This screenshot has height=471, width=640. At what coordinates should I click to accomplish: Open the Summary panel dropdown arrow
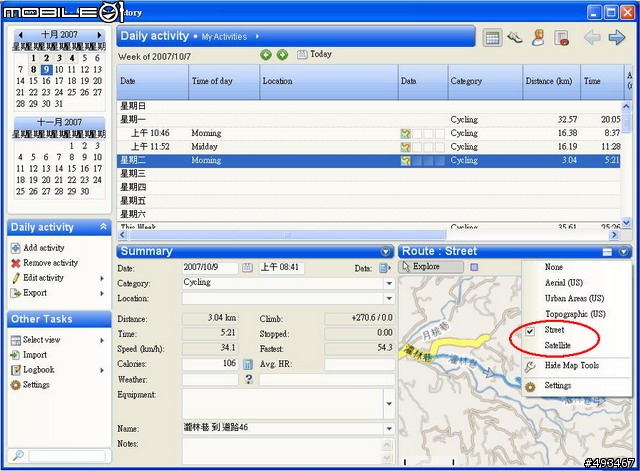[385, 252]
